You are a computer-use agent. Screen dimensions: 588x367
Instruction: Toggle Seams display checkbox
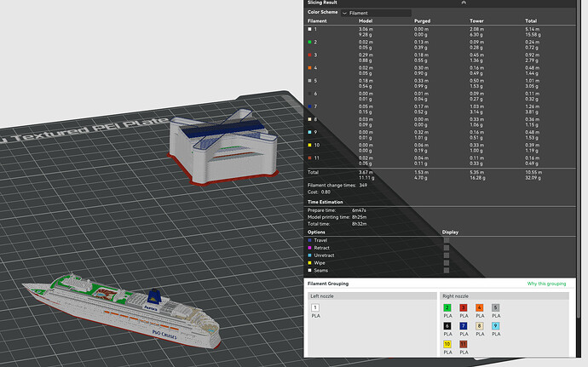coord(447,270)
